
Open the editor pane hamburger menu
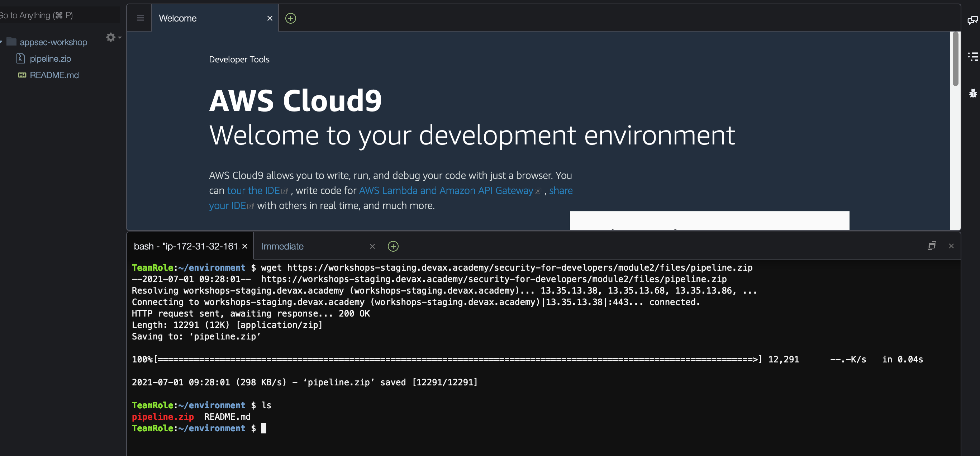[x=140, y=18]
